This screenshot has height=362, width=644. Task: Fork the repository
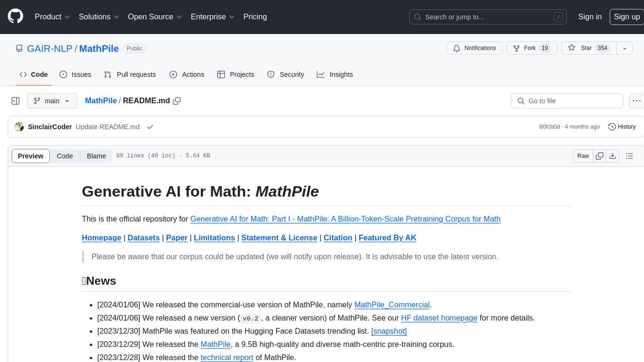pyautogui.click(x=532, y=48)
